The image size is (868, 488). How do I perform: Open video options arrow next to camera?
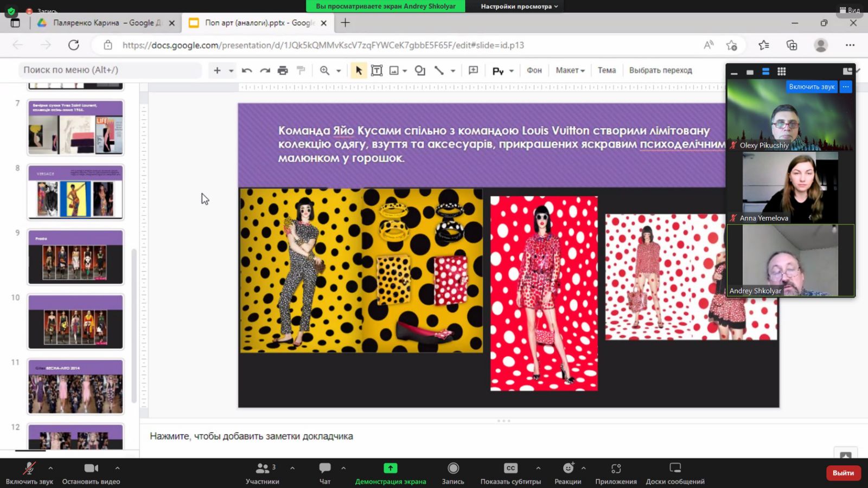117,468
